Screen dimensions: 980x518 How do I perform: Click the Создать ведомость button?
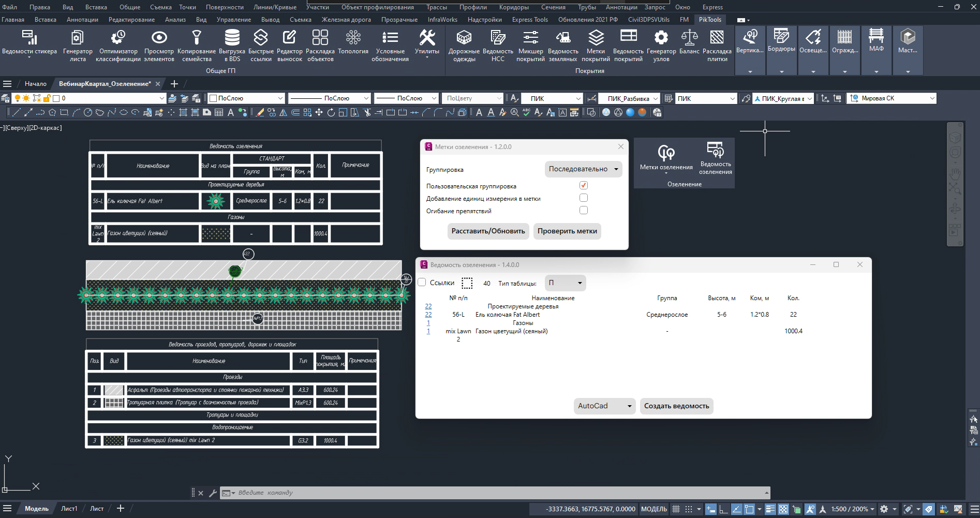pos(676,406)
